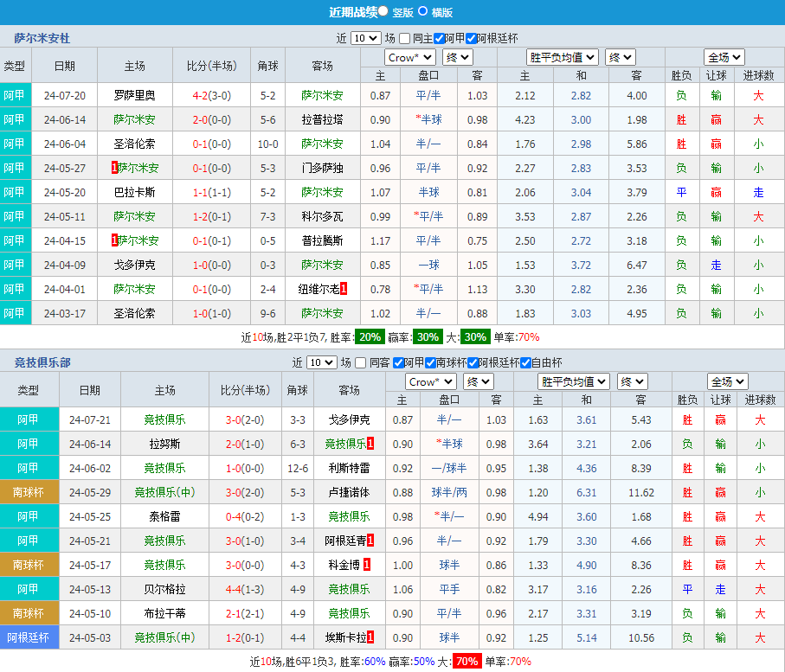
Task: Click red card badge in 24-05-27 萨尔米安 row
Action: (x=114, y=168)
